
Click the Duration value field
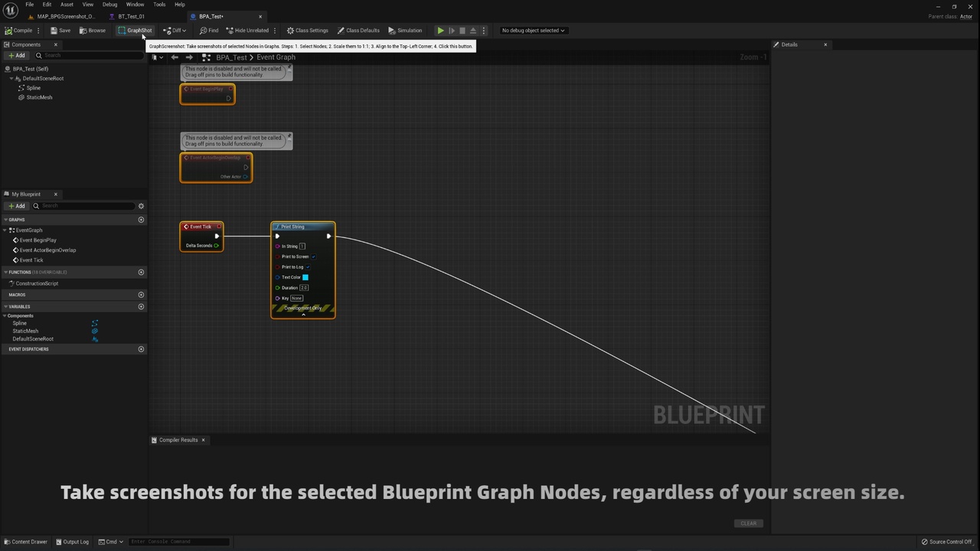point(304,288)
